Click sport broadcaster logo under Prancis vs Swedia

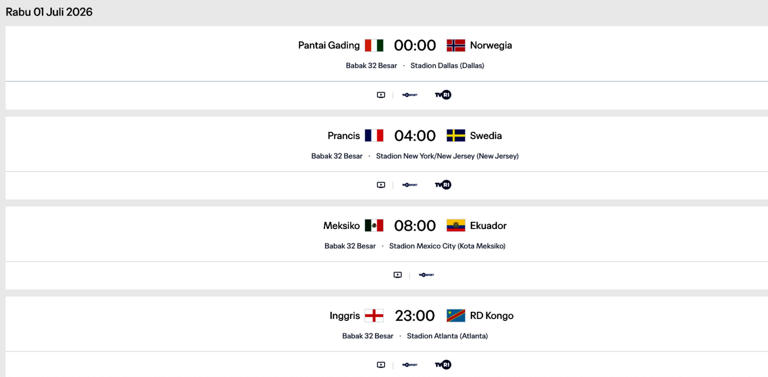tap(409, 185)
